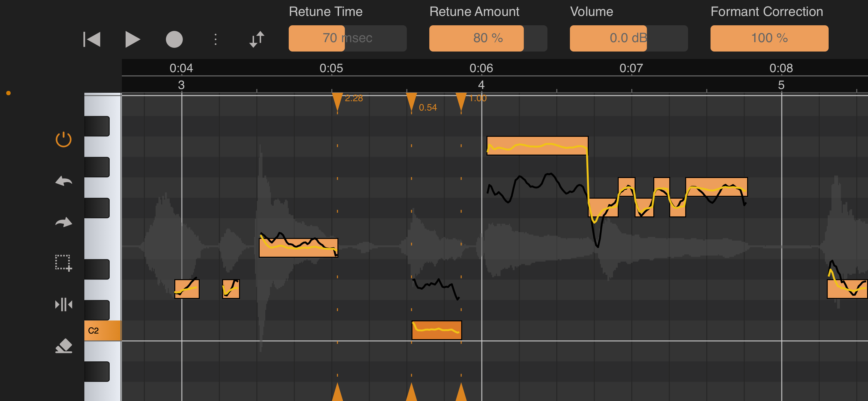Click the 0:06 time ruler label
The image size is (868, 401).
click(x=481, y=68)
